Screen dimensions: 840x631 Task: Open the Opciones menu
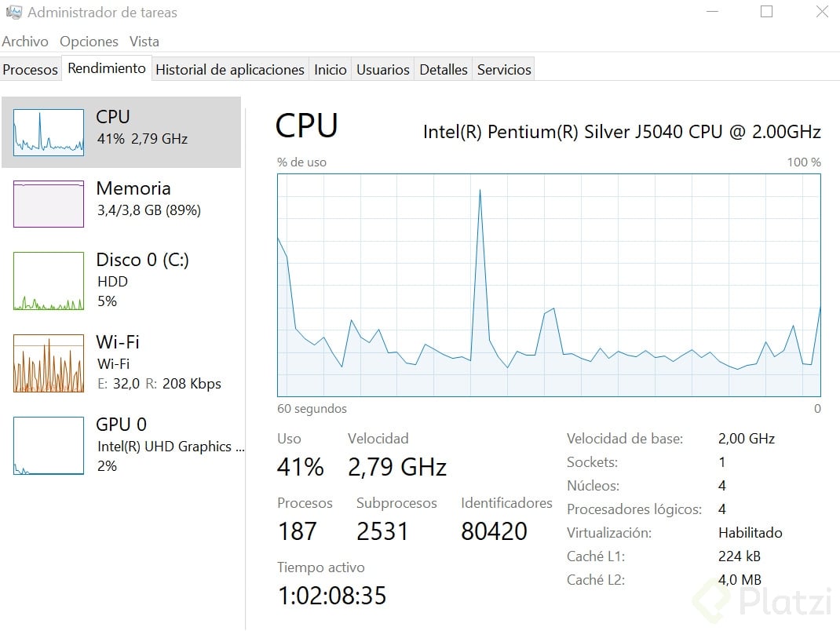pos(89,42)
